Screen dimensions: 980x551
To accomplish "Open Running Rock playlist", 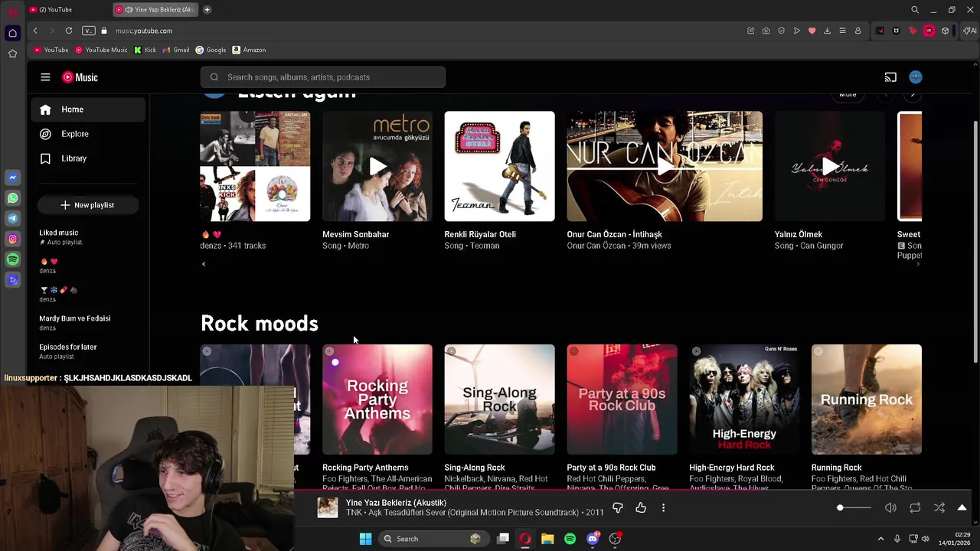I will (867, 399).
